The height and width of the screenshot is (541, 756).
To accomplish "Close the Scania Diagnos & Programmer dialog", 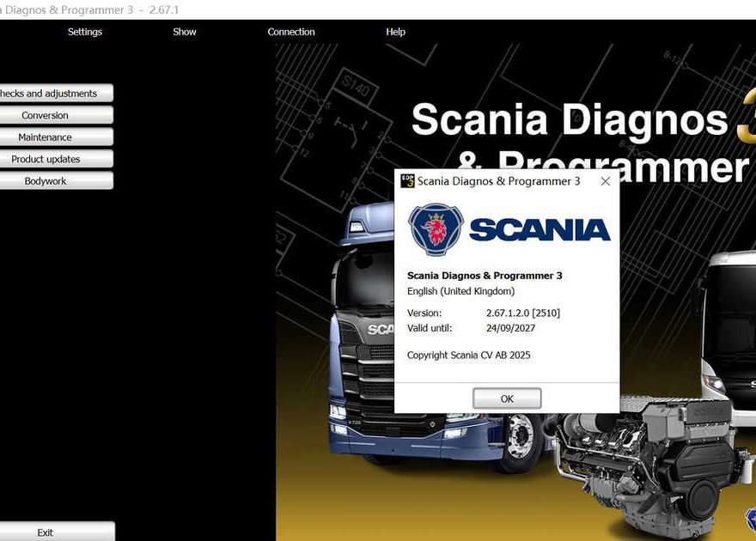I will click(605, 181).
